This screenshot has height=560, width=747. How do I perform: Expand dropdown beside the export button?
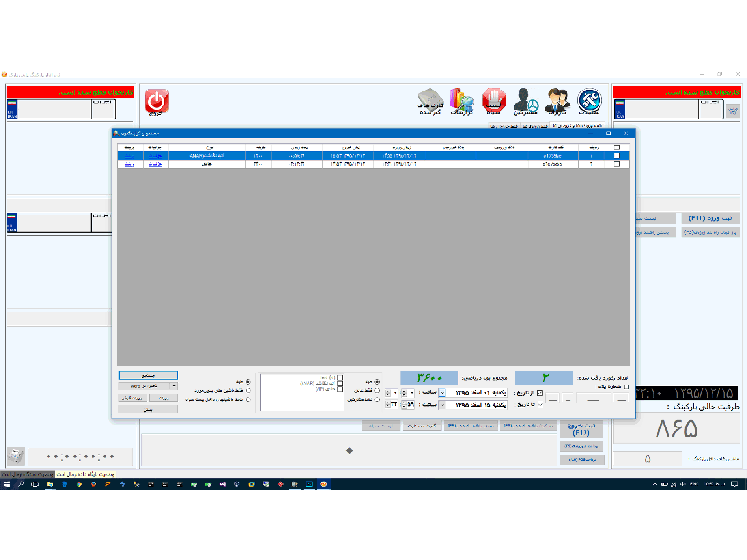(x=174, y=385)
